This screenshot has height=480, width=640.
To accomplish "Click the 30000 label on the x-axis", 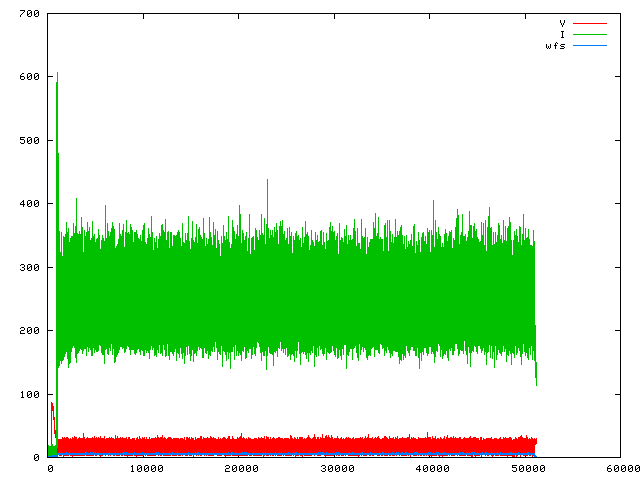I will (x=336, y=468).
